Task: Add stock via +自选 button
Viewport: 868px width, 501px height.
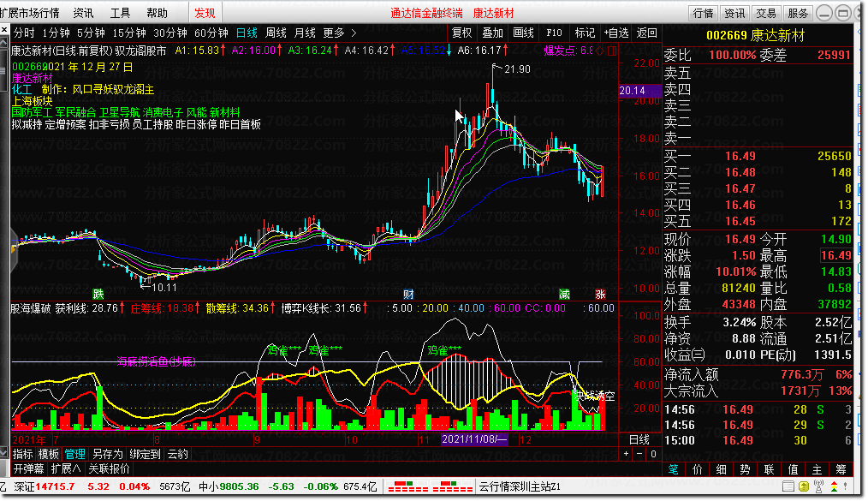Action: 616,33
